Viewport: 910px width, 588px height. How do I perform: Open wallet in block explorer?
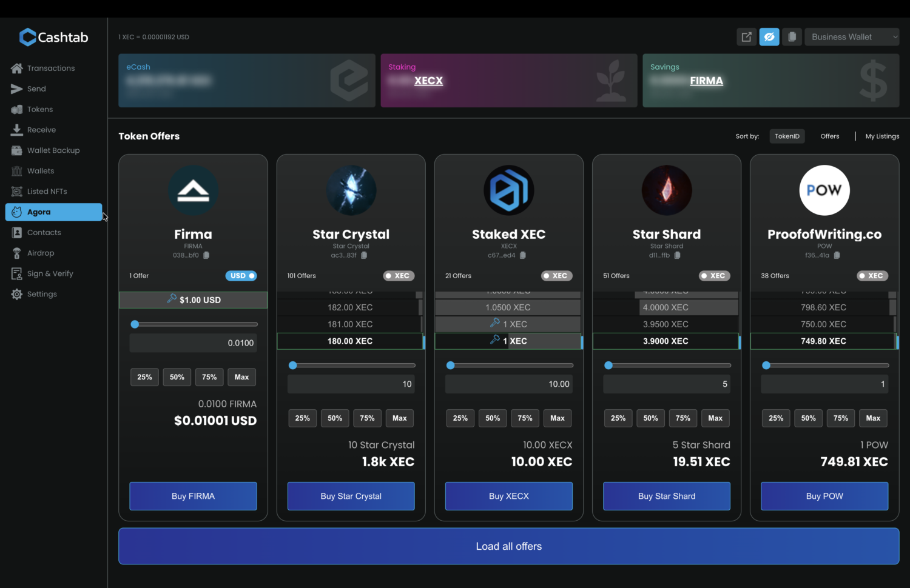(x=747, y=37)
